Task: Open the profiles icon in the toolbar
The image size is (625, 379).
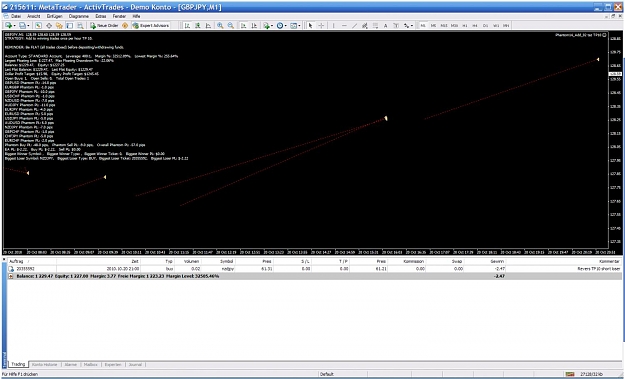Action: click(24, 26)
